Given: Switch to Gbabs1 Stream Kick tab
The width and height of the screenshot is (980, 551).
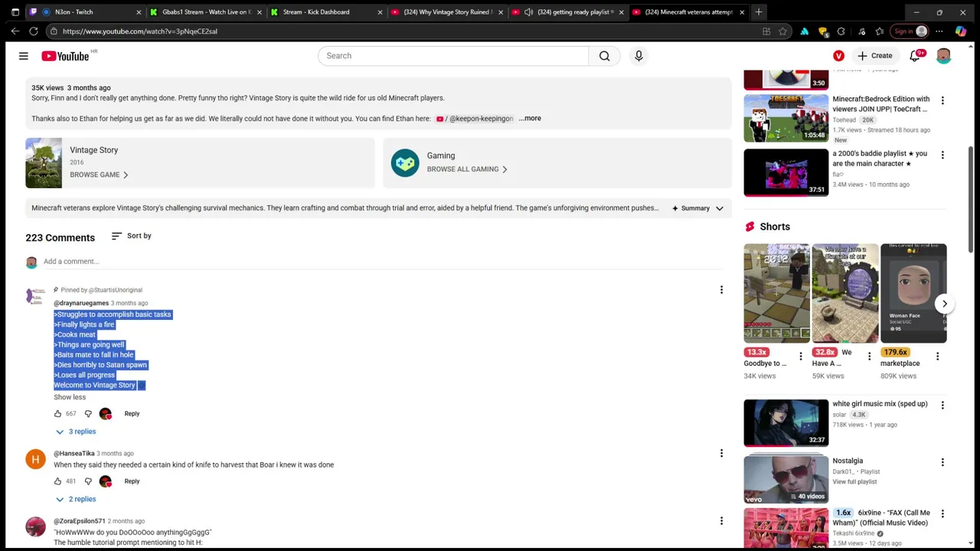Looking at the screenshot, I should pyautogui.click(x=206, y=12).
